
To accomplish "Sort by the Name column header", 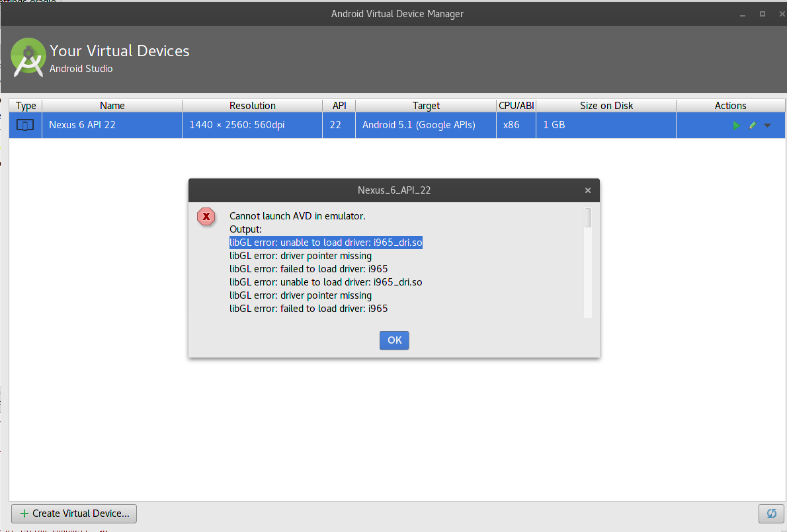I will click(x=112, y=105).
